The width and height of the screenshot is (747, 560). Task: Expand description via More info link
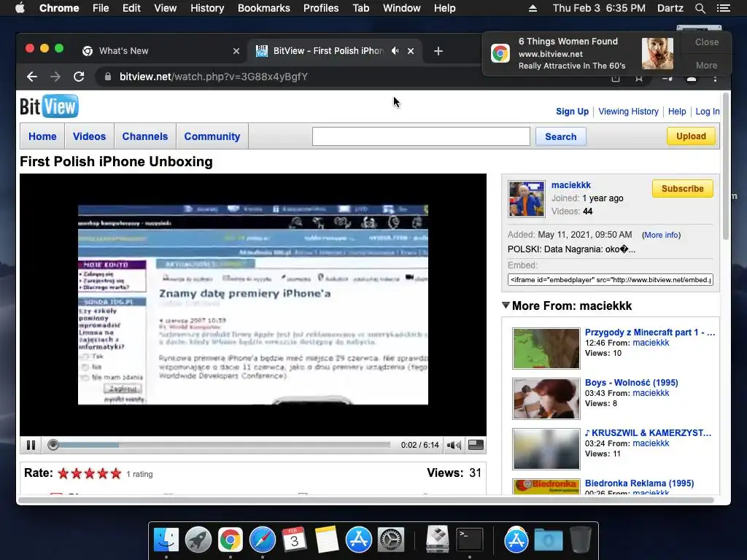(661, 235)
